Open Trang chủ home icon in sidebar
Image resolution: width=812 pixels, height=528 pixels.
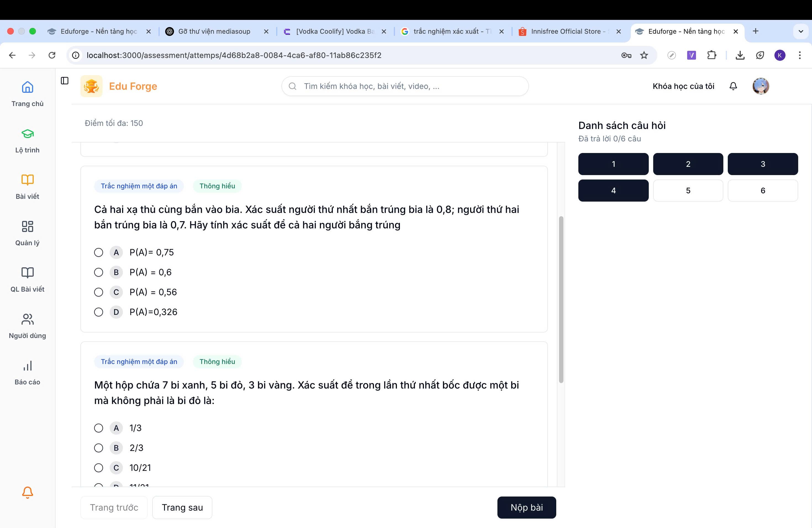point(27,87)
